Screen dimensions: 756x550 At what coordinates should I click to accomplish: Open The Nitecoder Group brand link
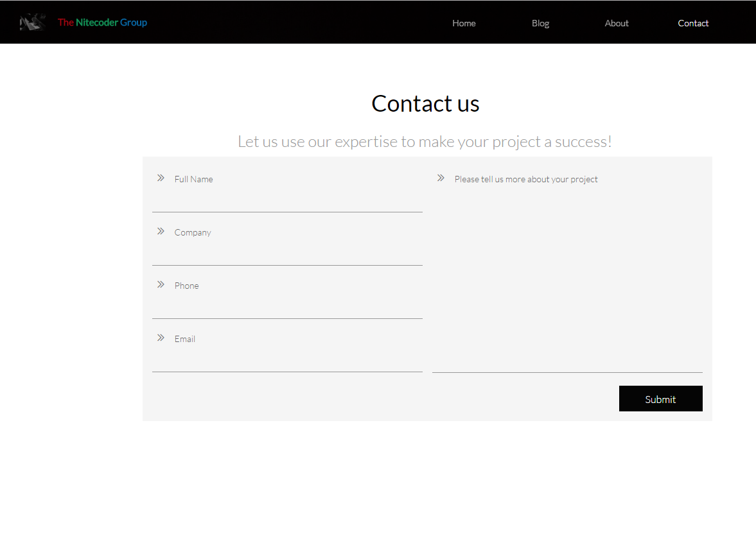(x=102, y=22)
